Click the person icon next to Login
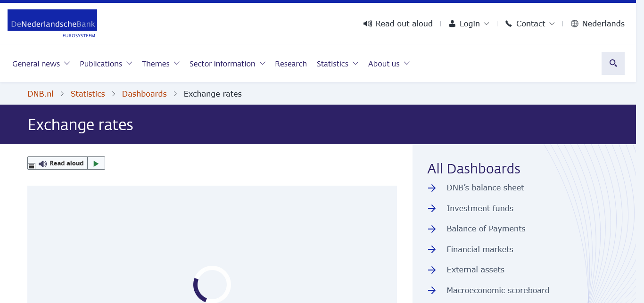Image resolution: width=644 pixels, height=303 pixels. click(x=452, y=24)
